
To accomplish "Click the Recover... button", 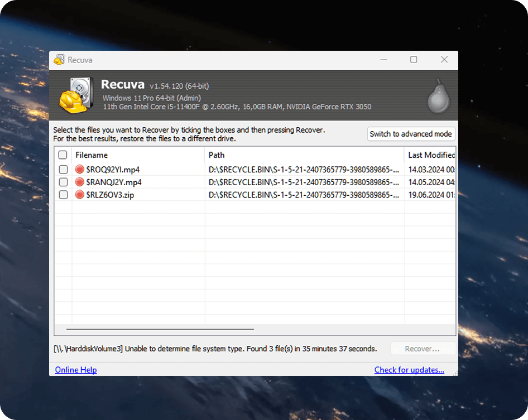I will click(x=423, y=349).
